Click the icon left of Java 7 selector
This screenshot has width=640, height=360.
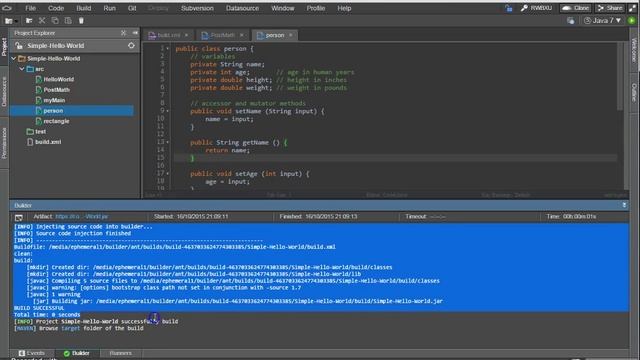(571, 20)
